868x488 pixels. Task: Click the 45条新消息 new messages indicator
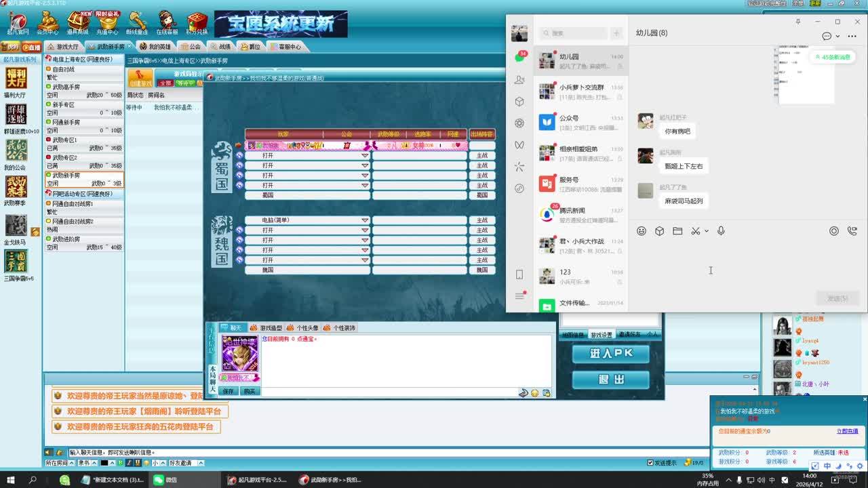pos(831,57)
